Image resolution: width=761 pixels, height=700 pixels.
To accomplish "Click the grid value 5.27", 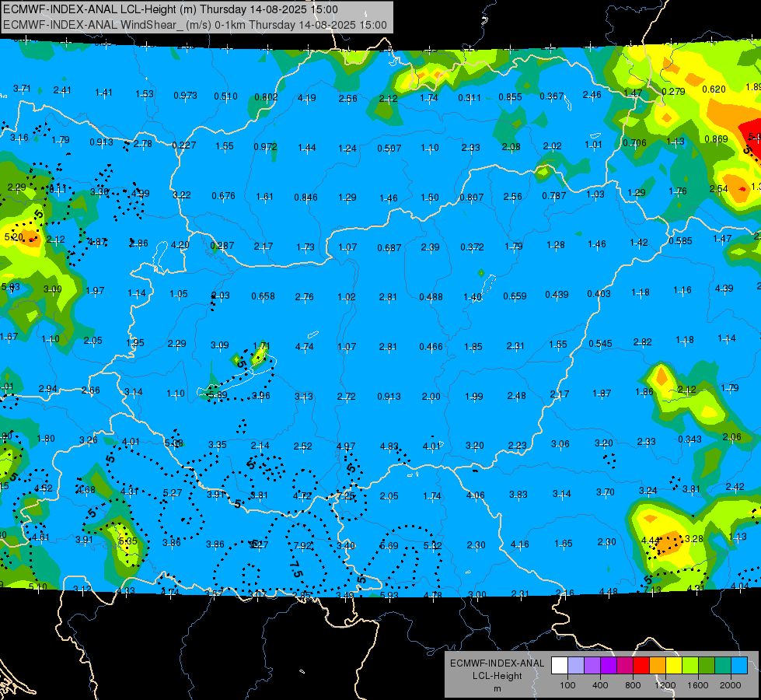I will [x=173, y=492].
